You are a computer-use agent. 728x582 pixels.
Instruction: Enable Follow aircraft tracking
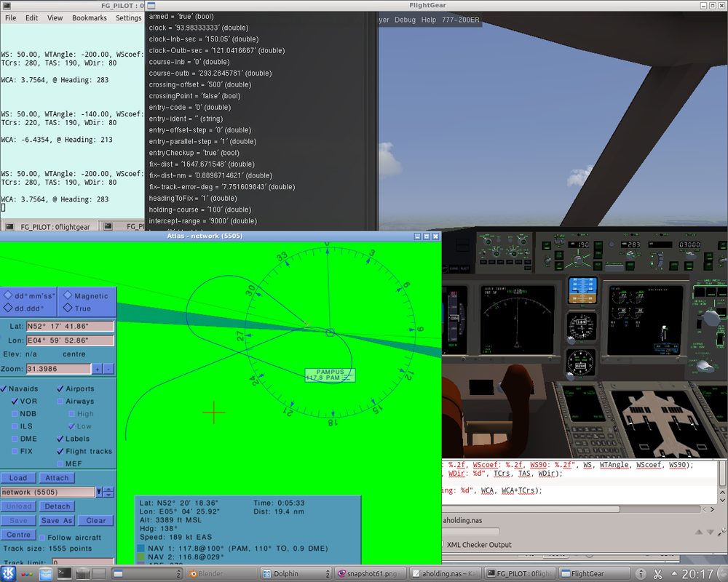point(42,537)
